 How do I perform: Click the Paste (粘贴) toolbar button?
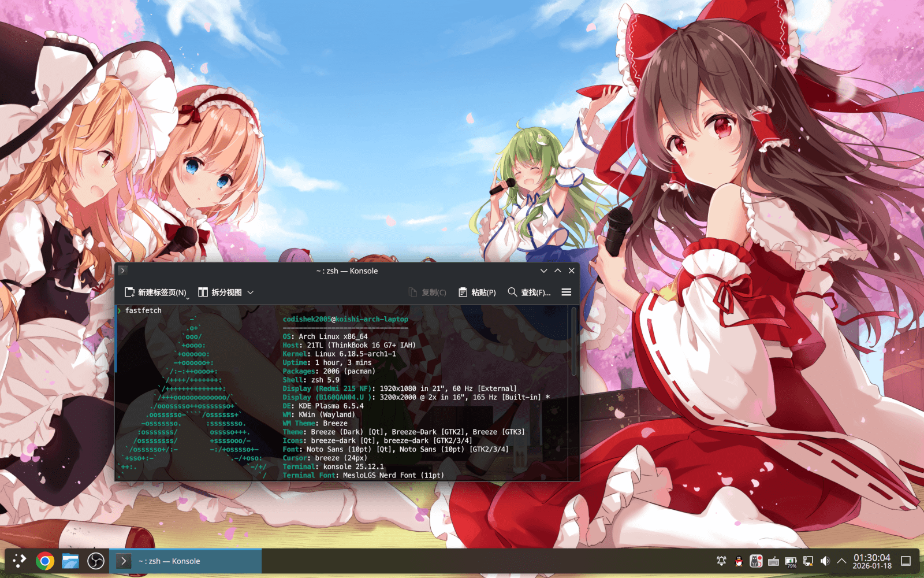click(477, 292)
